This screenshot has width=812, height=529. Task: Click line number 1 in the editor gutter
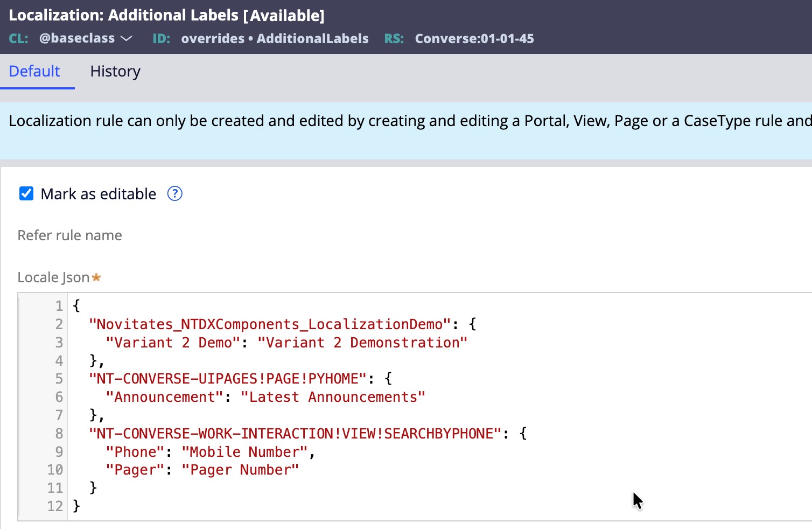[x=59, y=307]
